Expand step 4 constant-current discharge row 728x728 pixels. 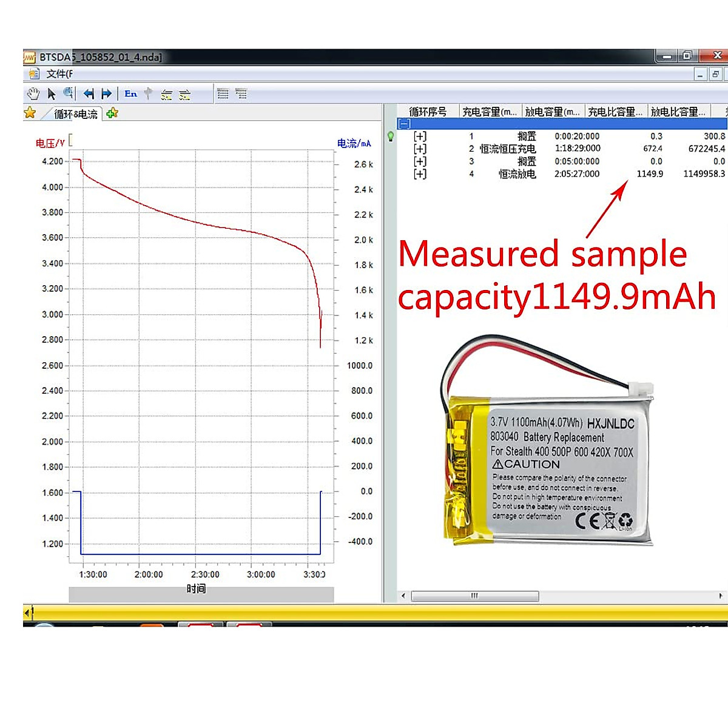[x=420, y=174]
